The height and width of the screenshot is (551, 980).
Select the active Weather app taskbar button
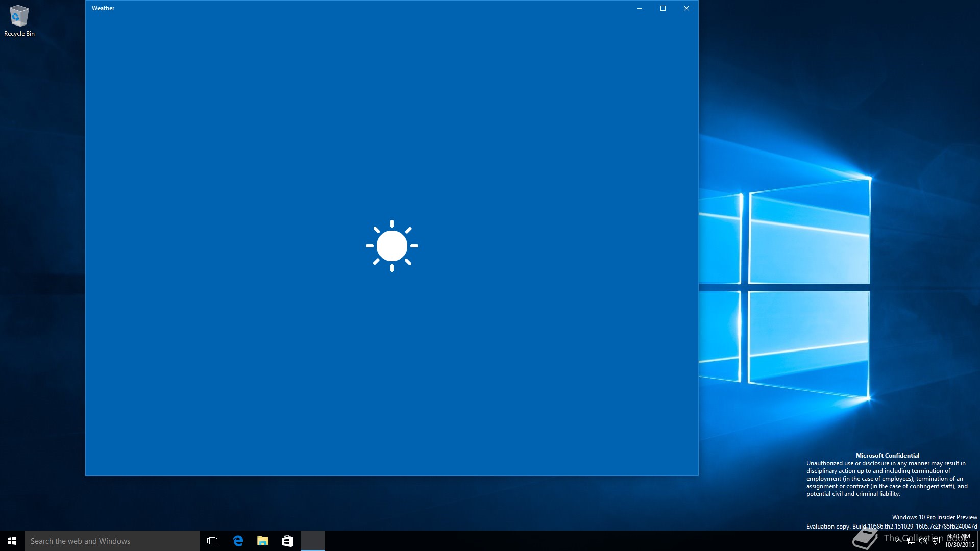(x=313, y=541)
